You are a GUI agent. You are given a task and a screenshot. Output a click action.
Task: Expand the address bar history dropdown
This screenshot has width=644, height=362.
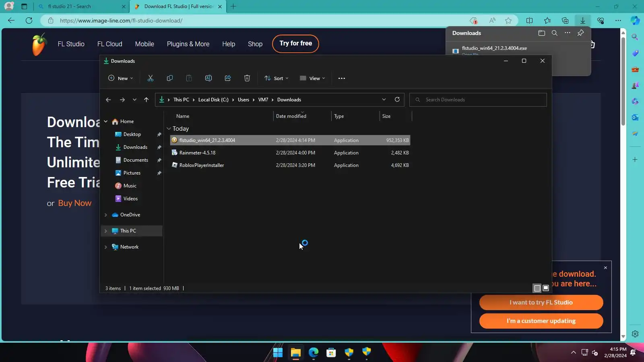384,100
